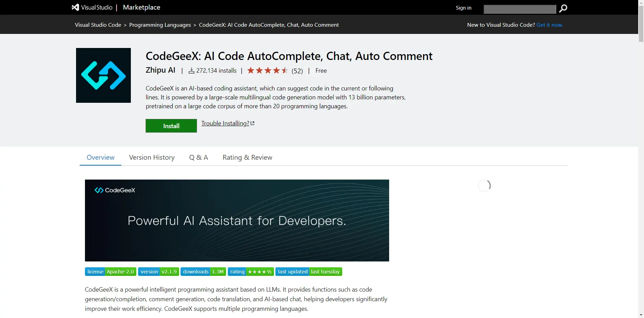Click the downloads 1.3M badge

click(x=203, y=272)
